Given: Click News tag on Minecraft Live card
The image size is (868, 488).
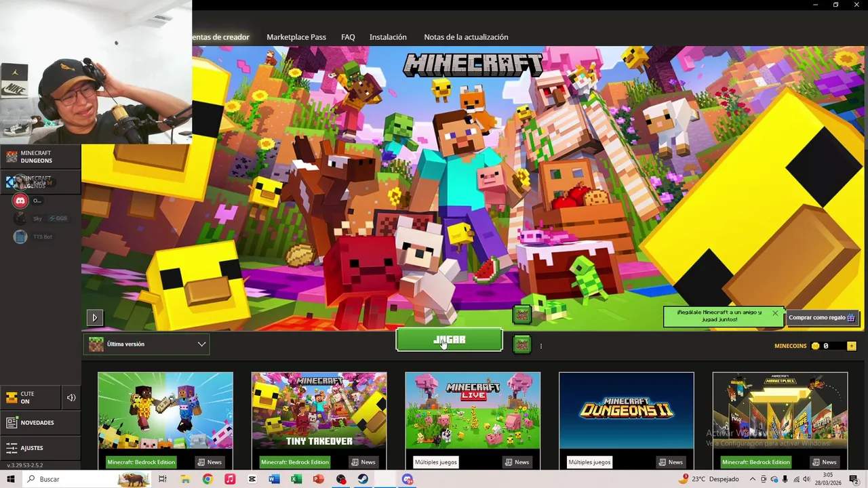Looking at the screenshot, I should [x=517, y=462].
